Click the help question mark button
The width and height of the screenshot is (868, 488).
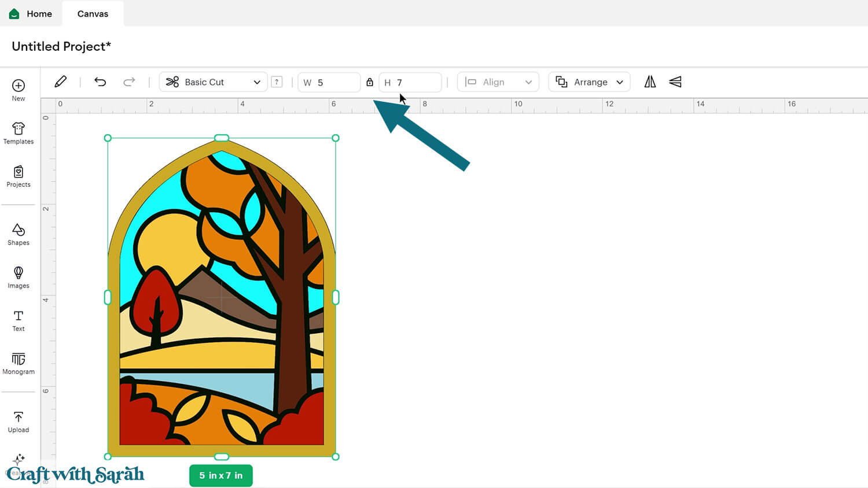point(277,82)
